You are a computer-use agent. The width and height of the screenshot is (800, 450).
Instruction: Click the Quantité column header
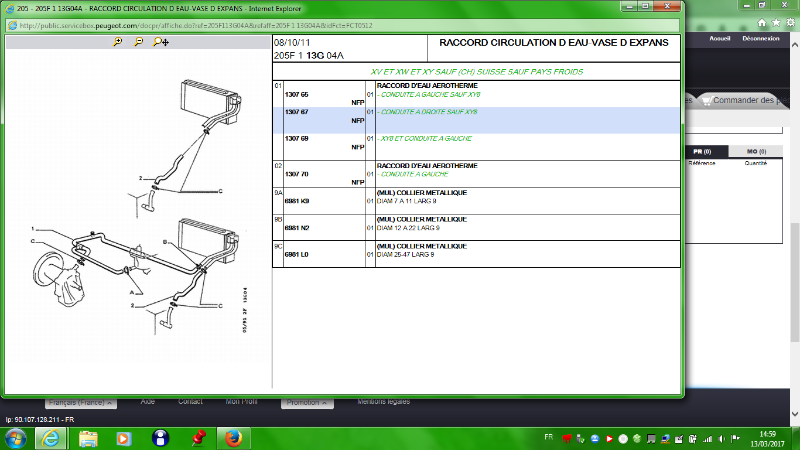tap(756, 163)
